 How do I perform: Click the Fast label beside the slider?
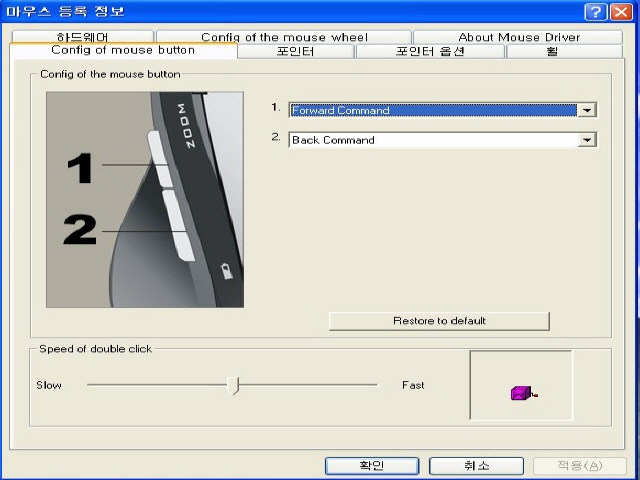(x=413, y=385)
